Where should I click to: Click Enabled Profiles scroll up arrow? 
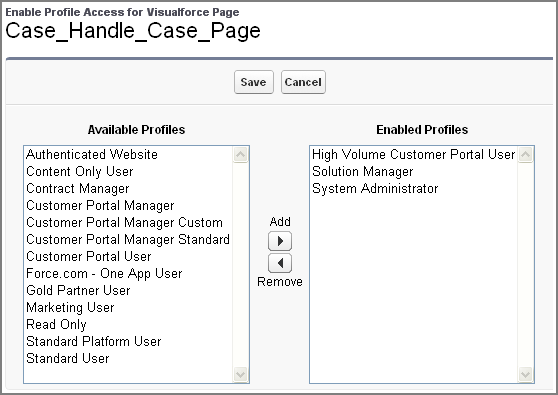526,155
